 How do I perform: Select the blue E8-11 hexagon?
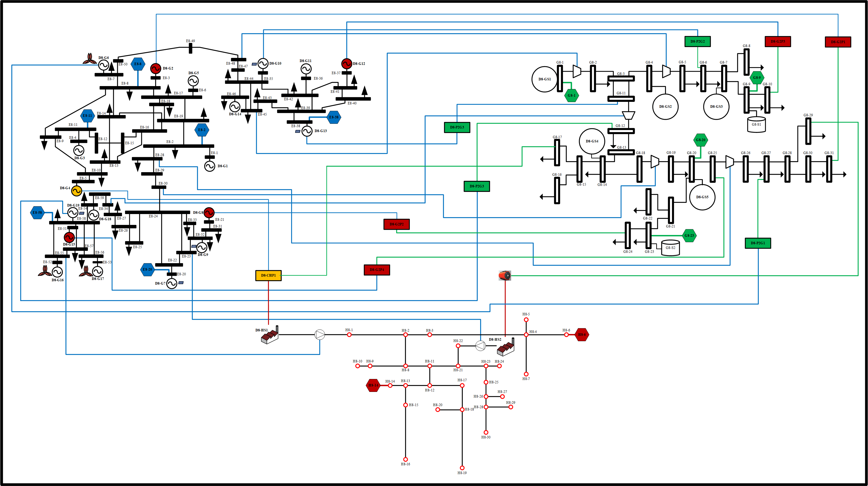coord(87,116)
